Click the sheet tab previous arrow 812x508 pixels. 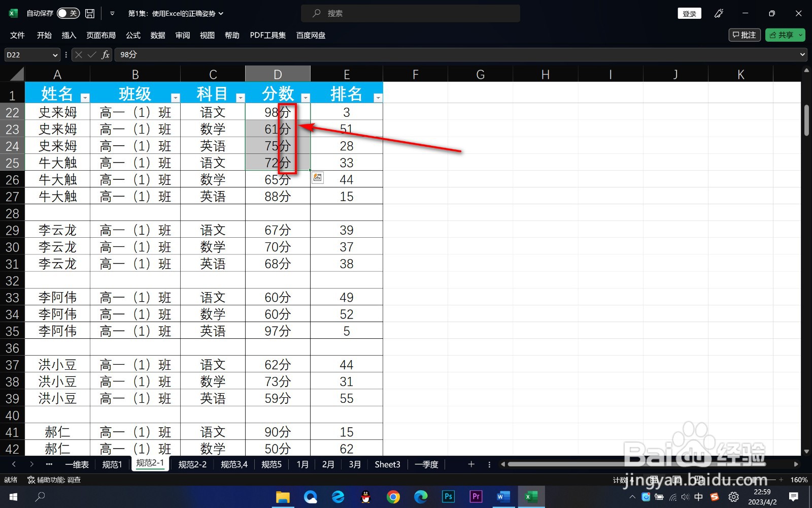pyautogui.click(x=14, y=464)
